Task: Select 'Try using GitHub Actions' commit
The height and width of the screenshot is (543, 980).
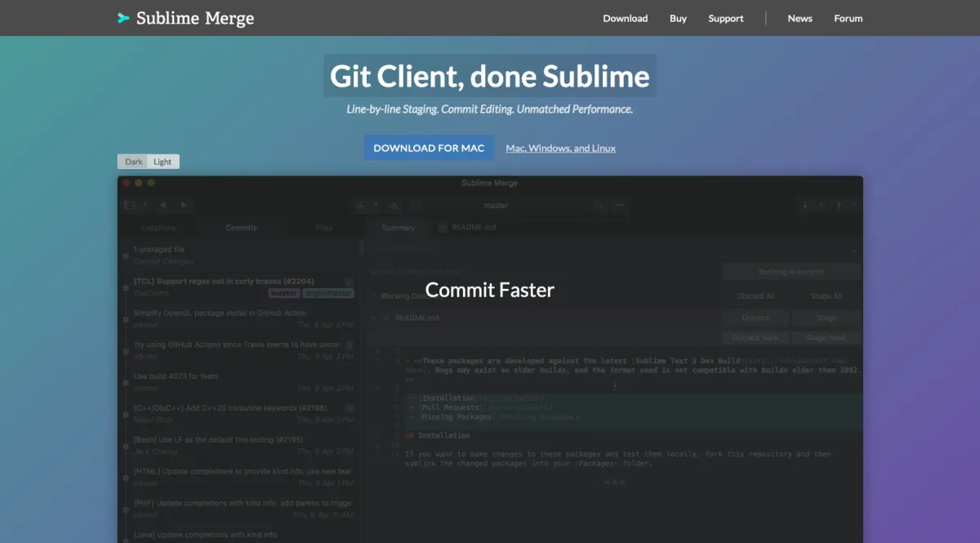Action: click(241, 350)
